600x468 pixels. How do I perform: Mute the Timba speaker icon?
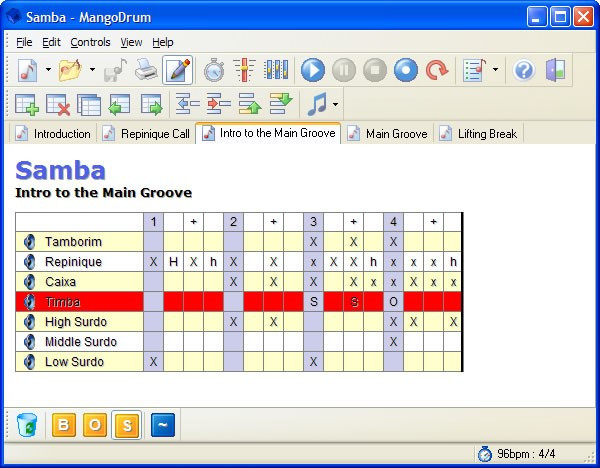point(29,302)
